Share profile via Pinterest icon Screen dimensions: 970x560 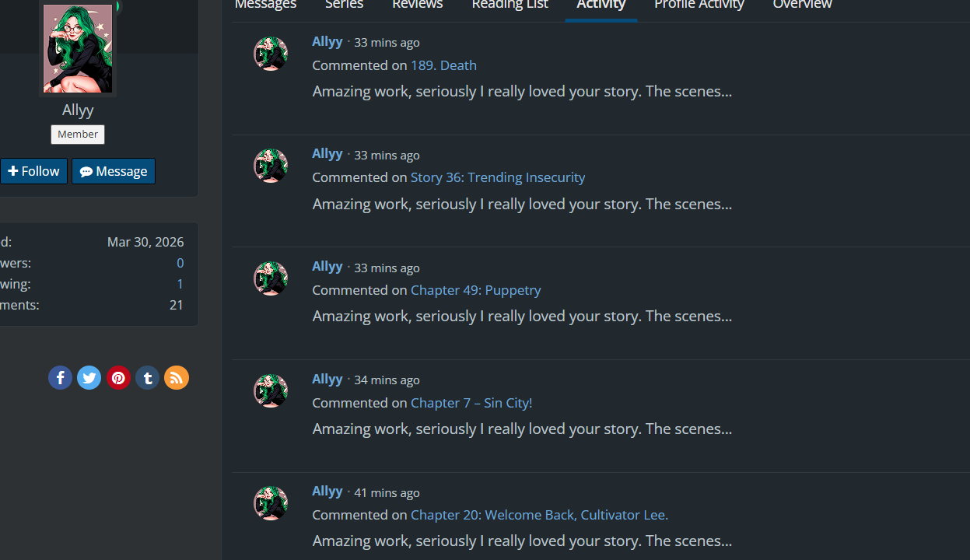click(118, 378)
